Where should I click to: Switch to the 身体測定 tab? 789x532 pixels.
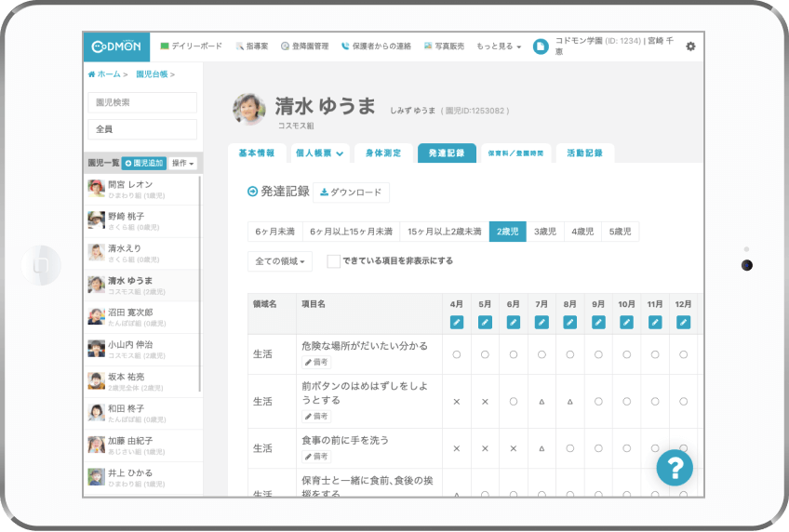(x=383, y=153)
